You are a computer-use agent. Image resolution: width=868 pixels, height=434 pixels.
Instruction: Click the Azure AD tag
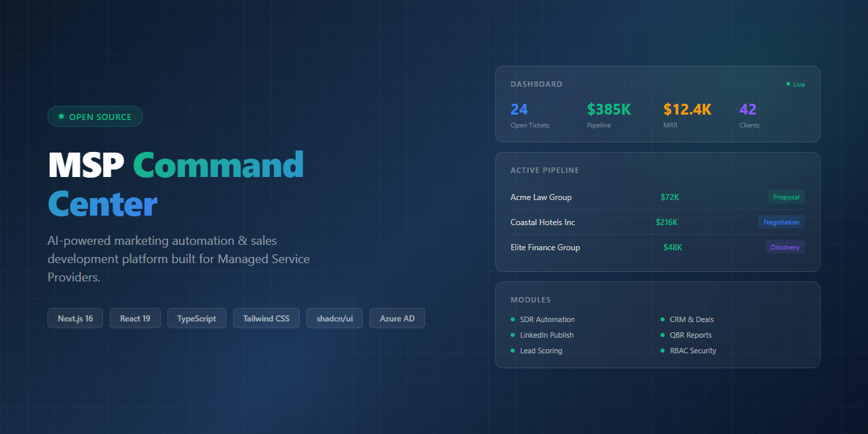(397, 318)
